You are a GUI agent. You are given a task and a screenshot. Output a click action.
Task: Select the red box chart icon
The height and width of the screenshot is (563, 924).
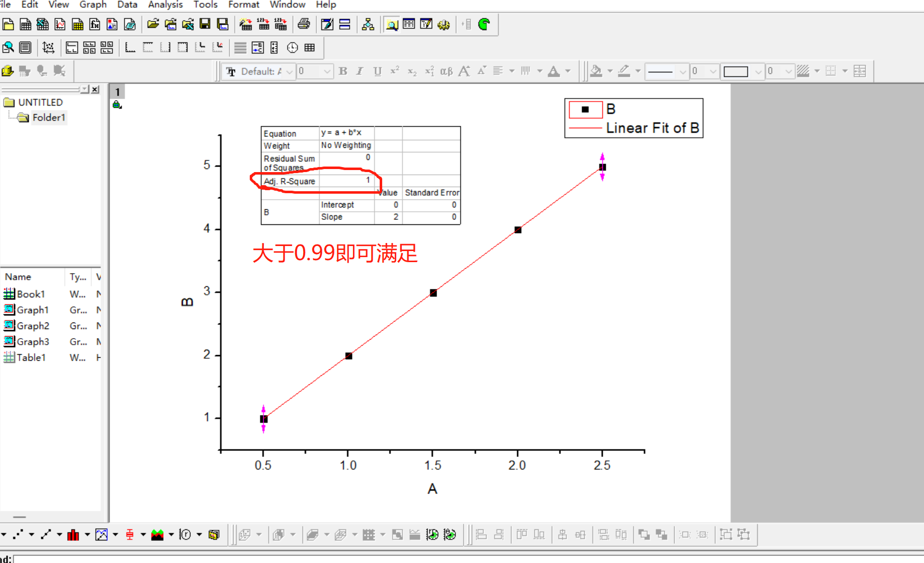point(129,535)
